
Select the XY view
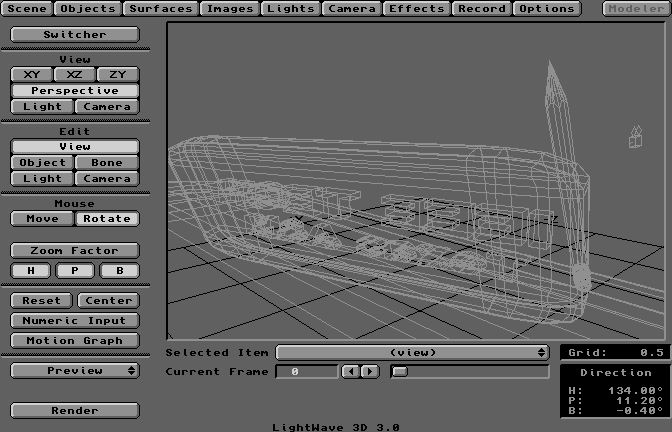tap(31, 75)
